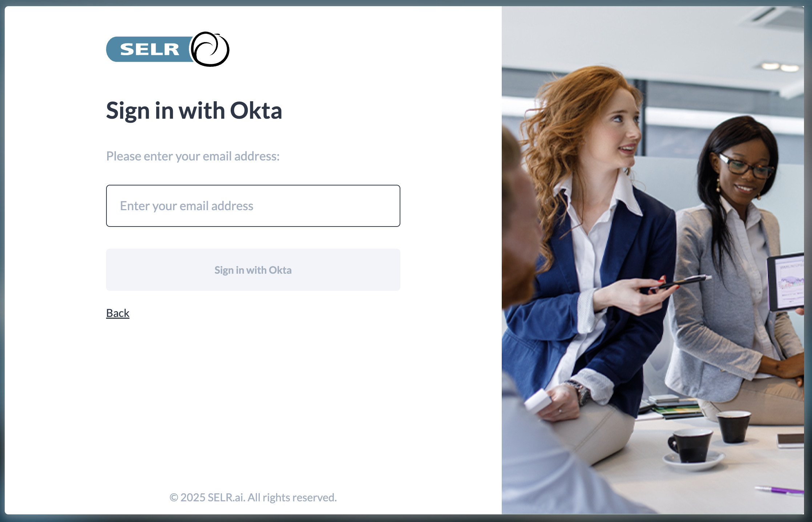Image resolution: width=812 pixels, height=522 pixels.
Task: Click the 2025 SELR.ai copyright footer text
Action: 253,497
